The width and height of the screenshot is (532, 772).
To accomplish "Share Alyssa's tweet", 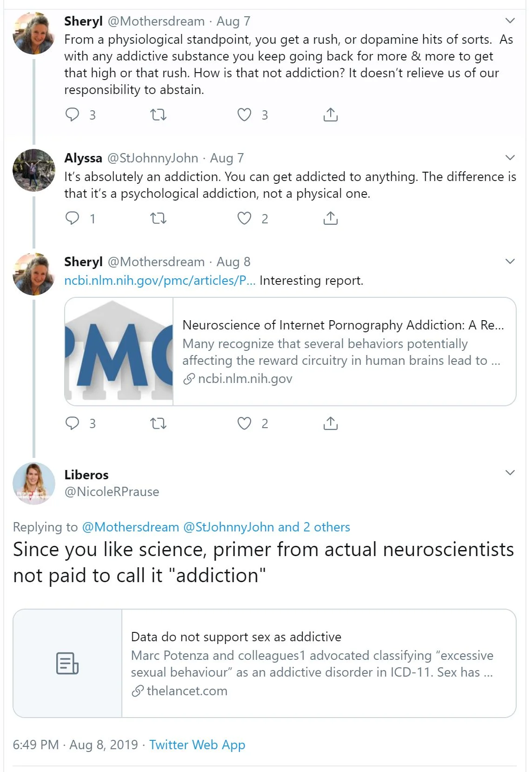I will click(x=330, y=218).
